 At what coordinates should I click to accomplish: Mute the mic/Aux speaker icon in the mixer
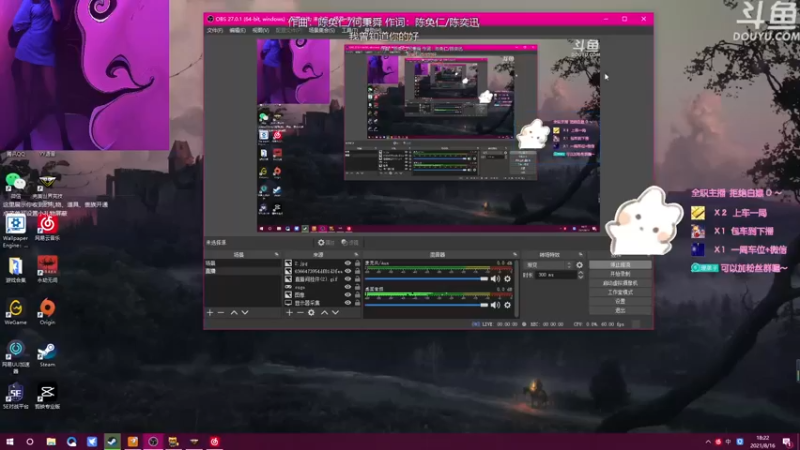[x=495, y=279]
